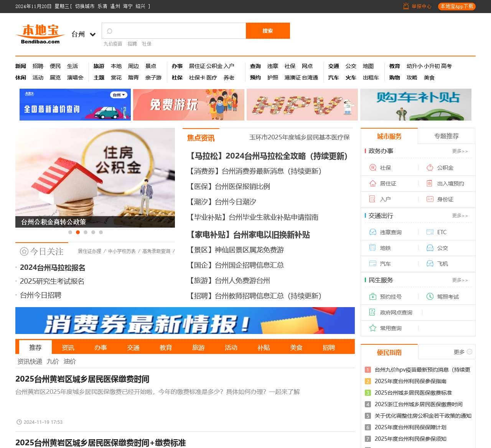This screenshot has width=491, height=448.
Task: Open the 购车补贴 banner image
Action: coord(415,104)
